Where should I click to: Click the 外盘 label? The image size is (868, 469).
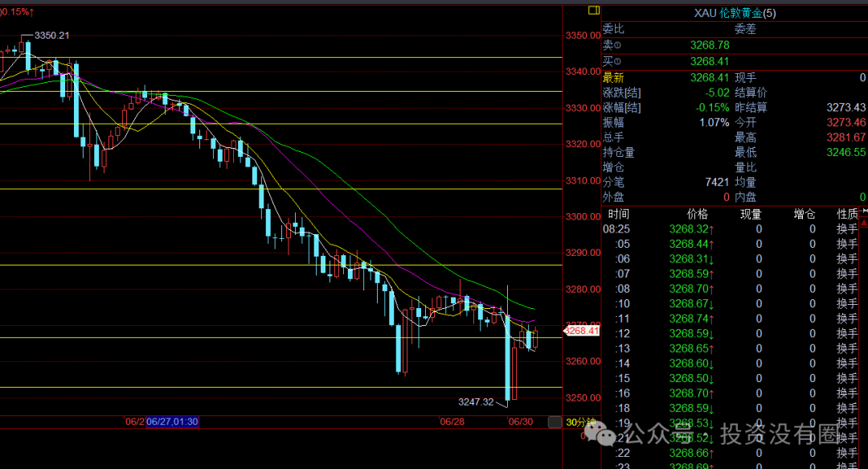(613, 197)
